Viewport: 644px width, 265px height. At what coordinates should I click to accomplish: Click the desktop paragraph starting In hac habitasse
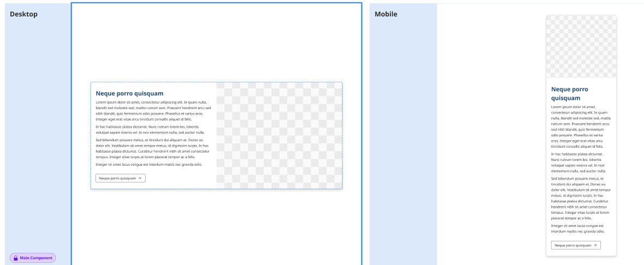151,129
